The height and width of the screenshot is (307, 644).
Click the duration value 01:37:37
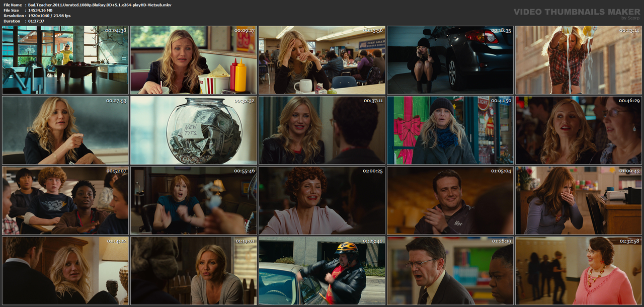(x=36, y=21)
